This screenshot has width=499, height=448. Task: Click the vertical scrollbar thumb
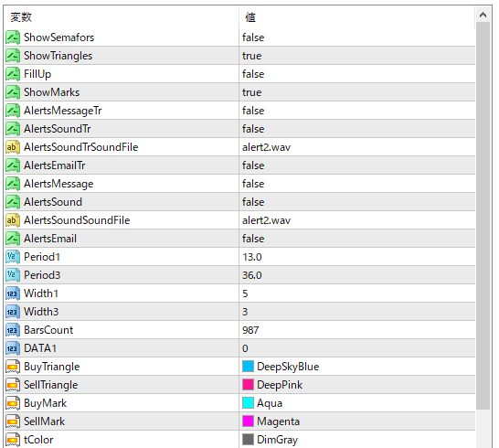[x=483, y=216]
